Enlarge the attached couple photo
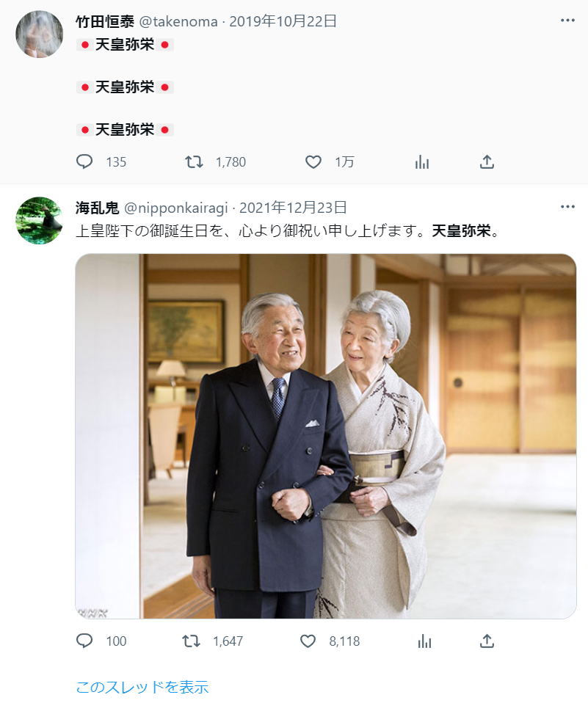 [x=326, y=436]
